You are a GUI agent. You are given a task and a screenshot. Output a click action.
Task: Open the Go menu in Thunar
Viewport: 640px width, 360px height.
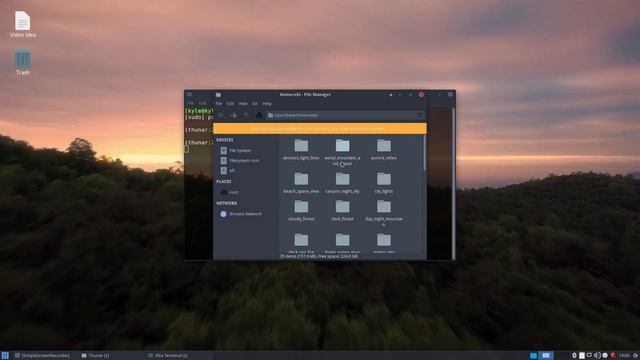255,104
